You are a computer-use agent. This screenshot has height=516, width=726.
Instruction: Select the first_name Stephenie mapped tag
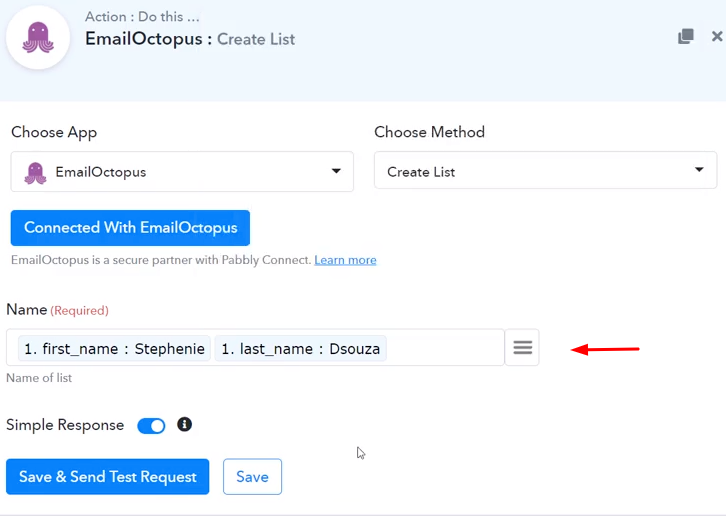pyautogui.click(x=114, y=349)
